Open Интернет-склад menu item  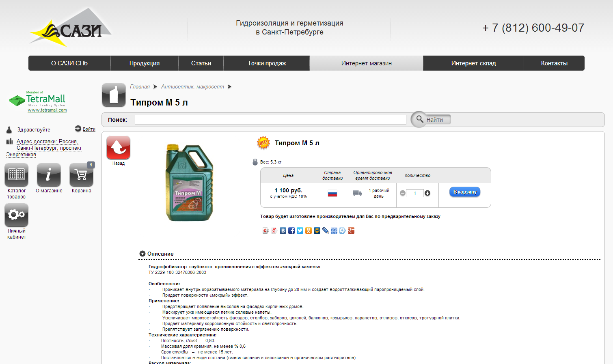(x=474, y=63)
